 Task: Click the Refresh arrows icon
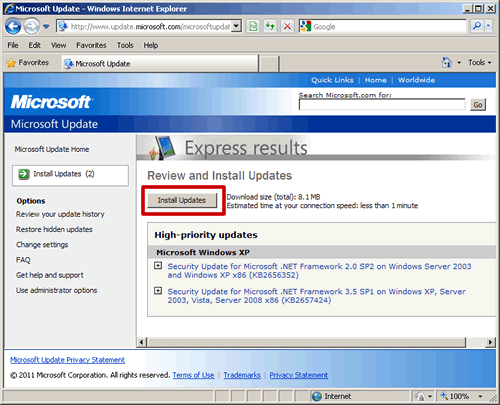(x=270, y=26)
